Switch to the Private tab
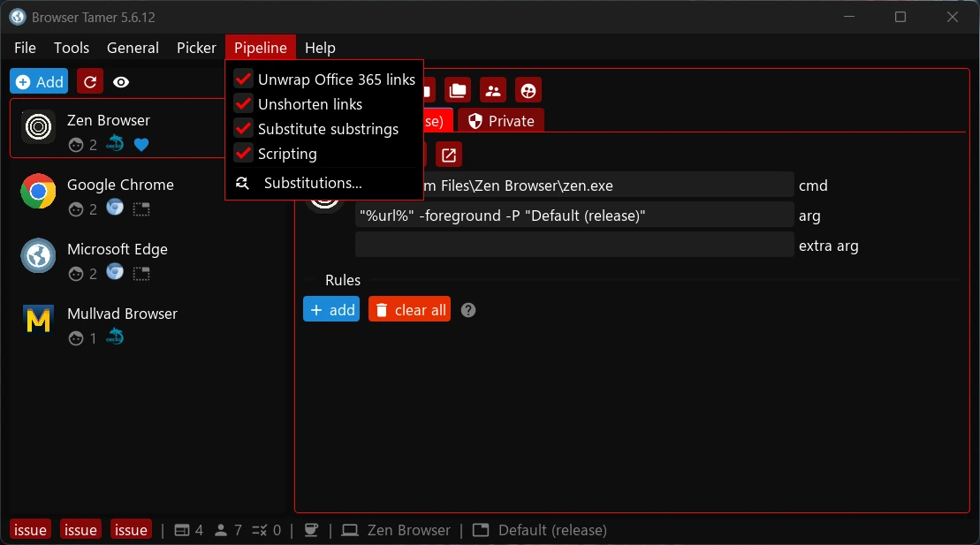 click(x=501, y=121)
